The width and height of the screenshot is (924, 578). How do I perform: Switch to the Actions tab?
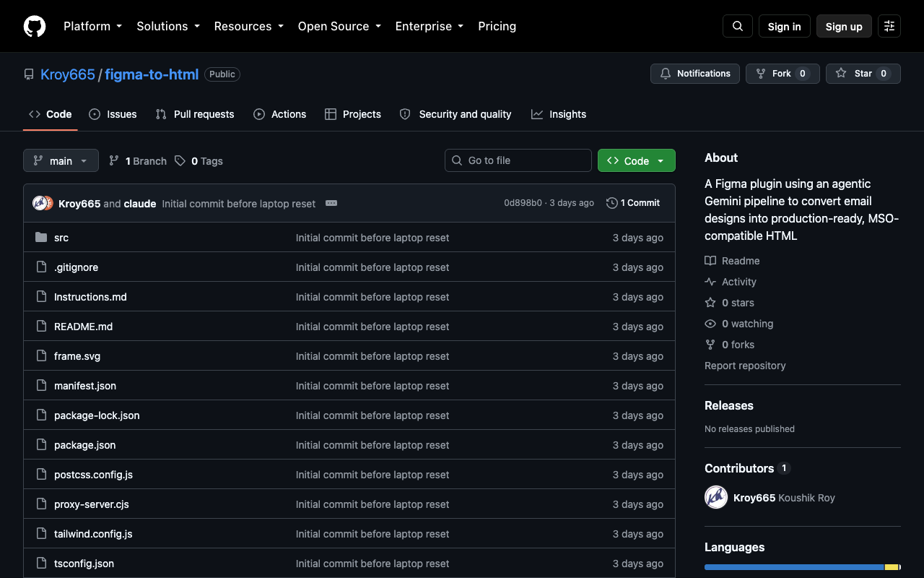coord(280,114)
